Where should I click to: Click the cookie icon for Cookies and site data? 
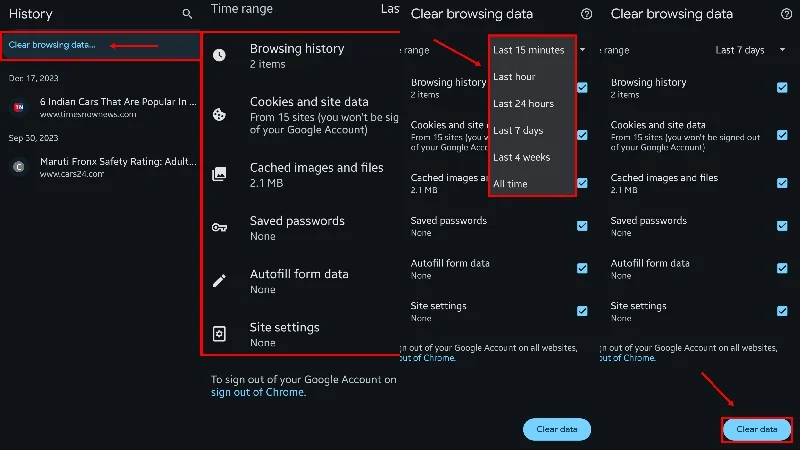coord(219,114)
